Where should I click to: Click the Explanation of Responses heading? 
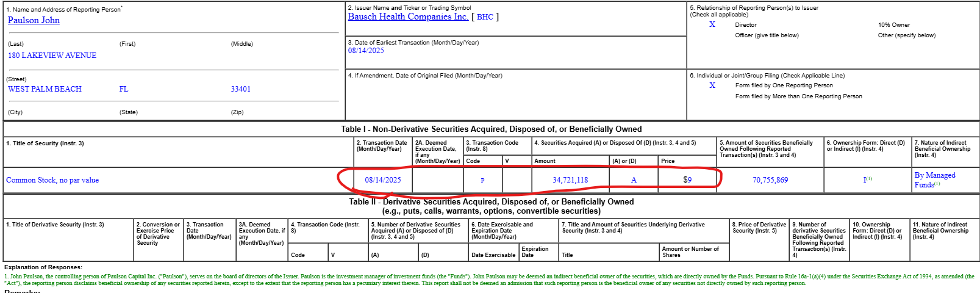(43, 267)
